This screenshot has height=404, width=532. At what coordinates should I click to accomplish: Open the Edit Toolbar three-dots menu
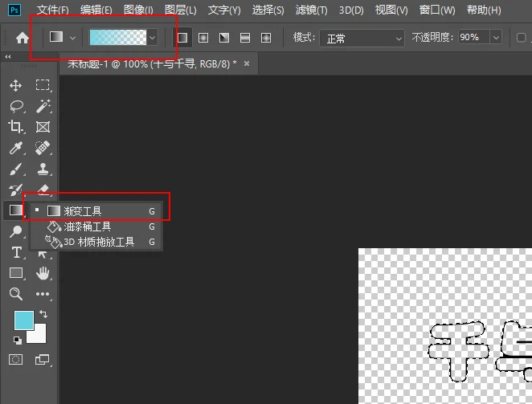point(43,294)
